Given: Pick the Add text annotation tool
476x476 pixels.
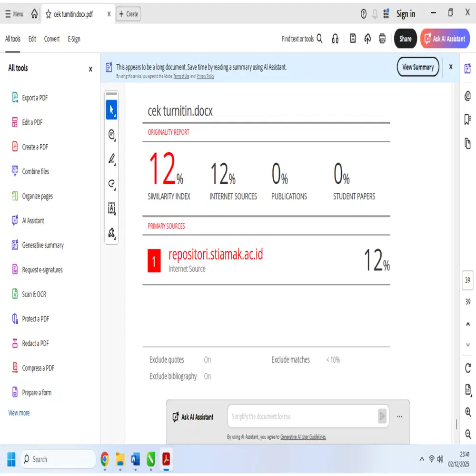Looking at the screenshot, I should (x=111, y=208).
